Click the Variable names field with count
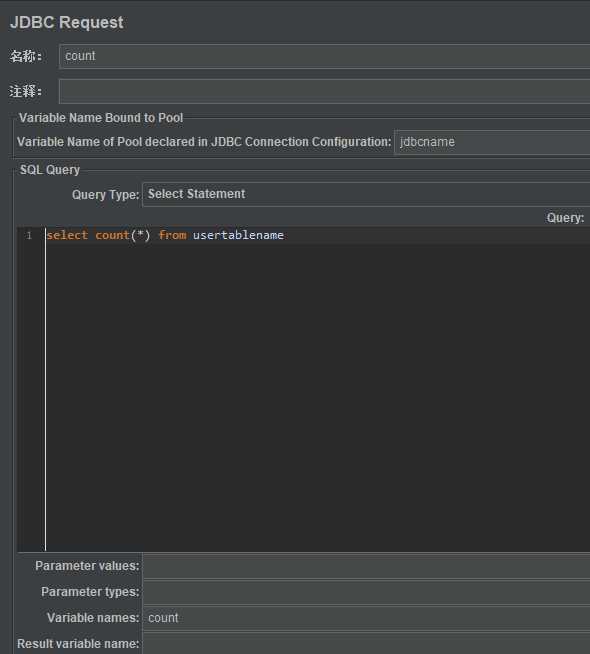 click(x=366, y=618)
